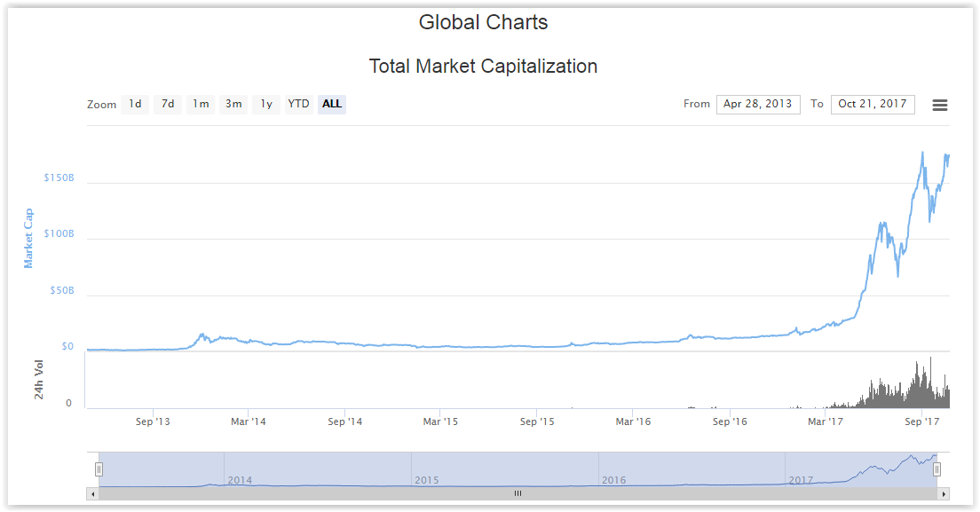Click the scrollbar right arrow
This screenshot has width=980, height=512.
pos(944,493)
